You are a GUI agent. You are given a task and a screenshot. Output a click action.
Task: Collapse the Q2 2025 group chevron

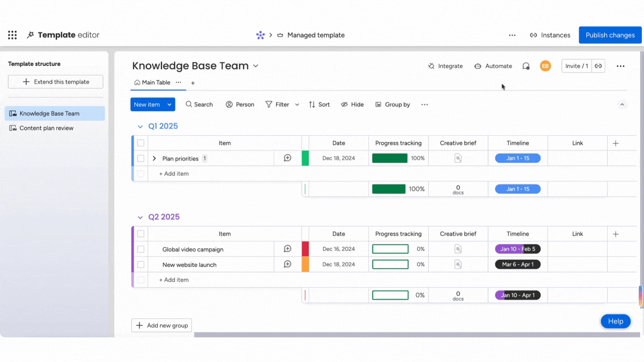pos(140,217)
